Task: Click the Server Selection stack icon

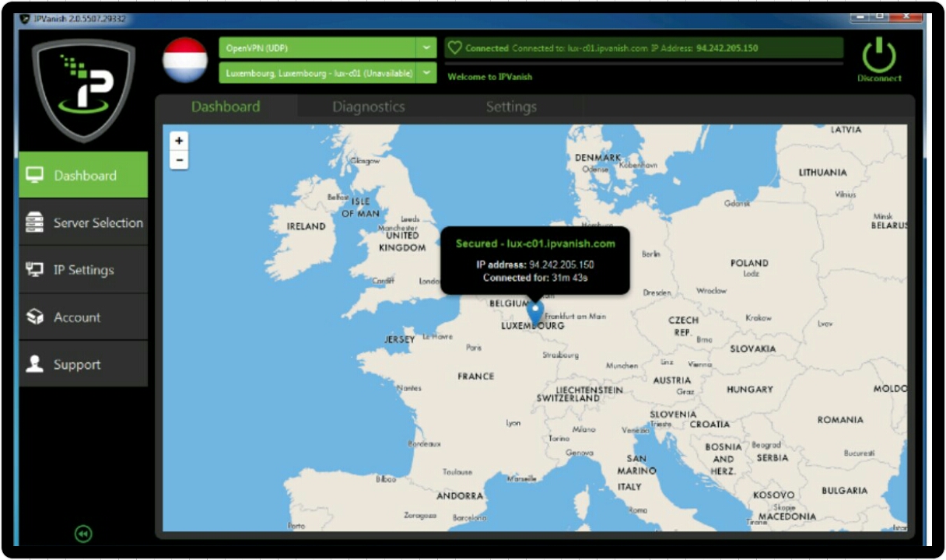Action: click(x=35, y=222)
